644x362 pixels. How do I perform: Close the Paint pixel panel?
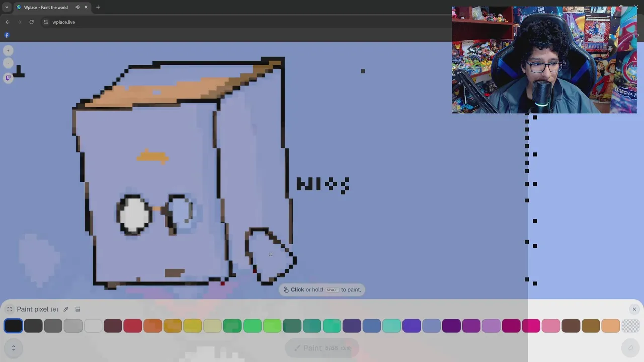coord(634,309)
